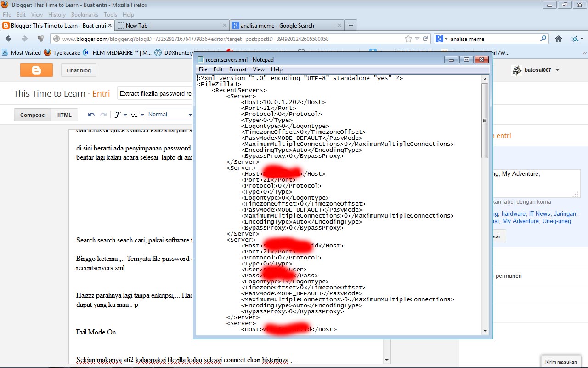Open the Normal paragraph style dropdown
588x368 pixels.
(169, 114)
